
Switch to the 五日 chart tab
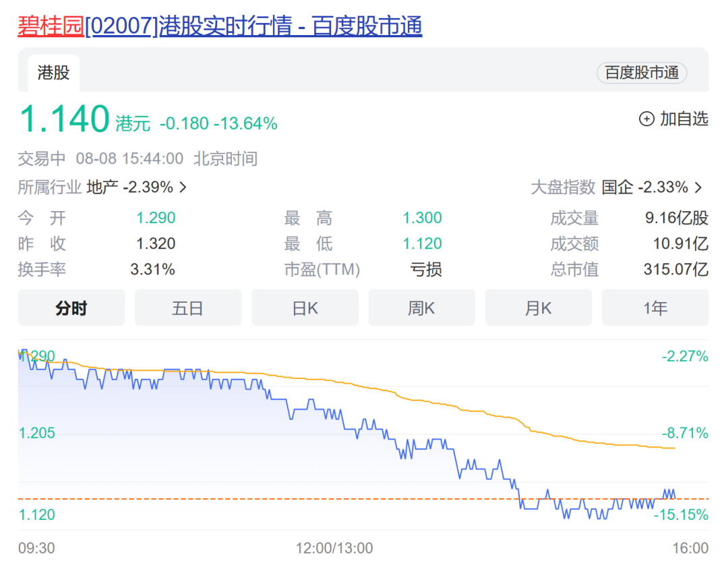188,307
